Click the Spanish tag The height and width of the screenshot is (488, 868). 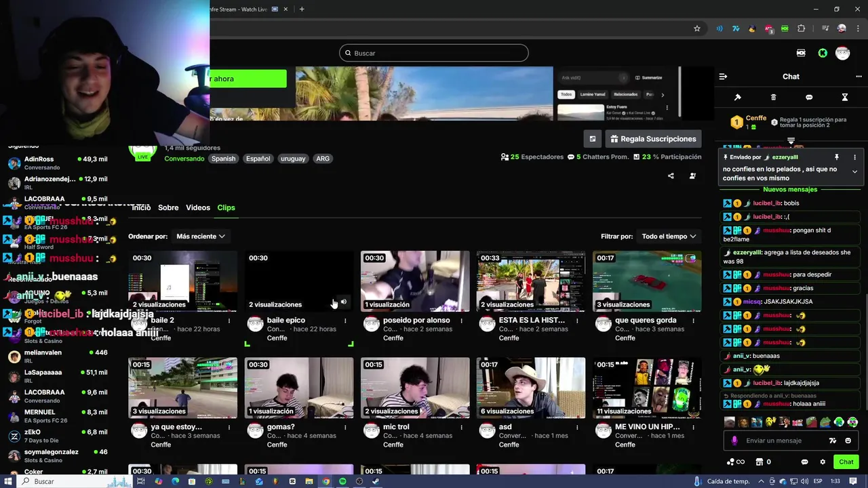tap(223, 159)
